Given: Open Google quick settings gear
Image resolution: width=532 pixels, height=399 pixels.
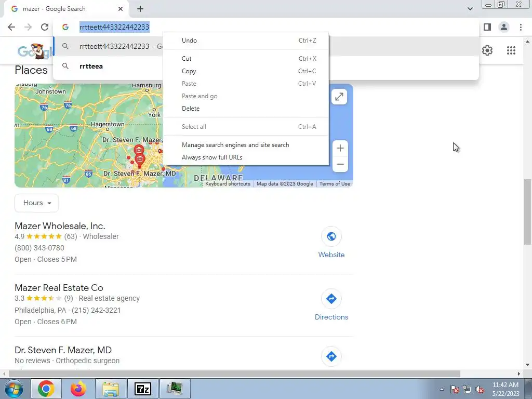Looking at the screenshot, I should 487,50.
